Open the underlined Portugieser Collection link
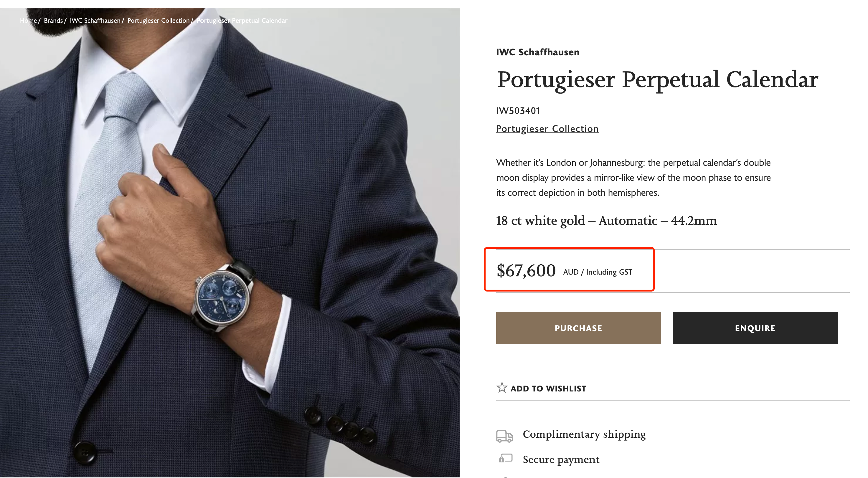Screen dimensions: 868x478 (547, 129)
